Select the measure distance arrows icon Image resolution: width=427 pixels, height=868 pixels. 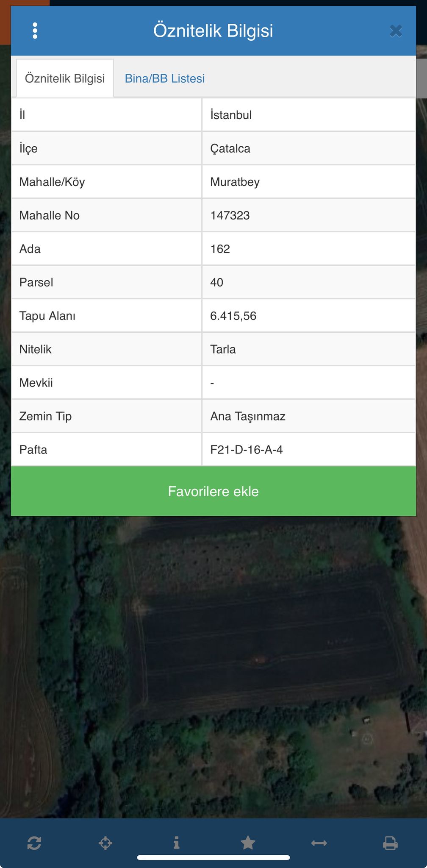coord(319,843)
